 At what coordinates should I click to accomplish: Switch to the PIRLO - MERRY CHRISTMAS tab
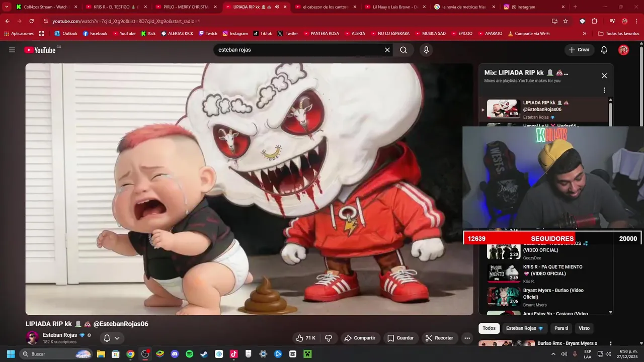[x=186, y=7]
